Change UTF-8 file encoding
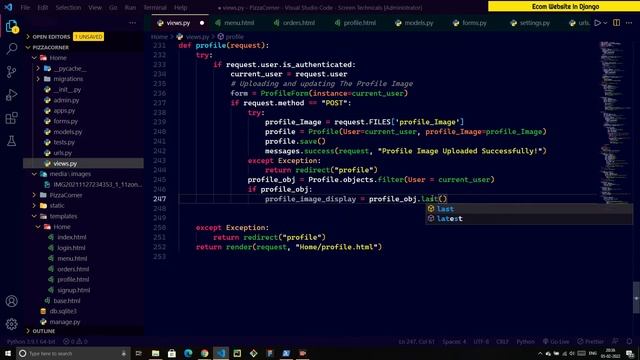Viewport: 640px width, 360px height. 481,341
